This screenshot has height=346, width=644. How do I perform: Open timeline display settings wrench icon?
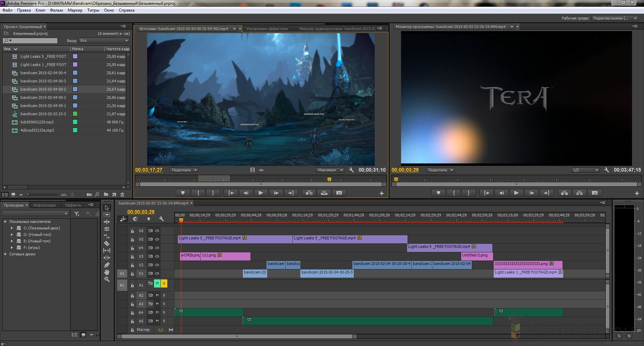(161, 219)
